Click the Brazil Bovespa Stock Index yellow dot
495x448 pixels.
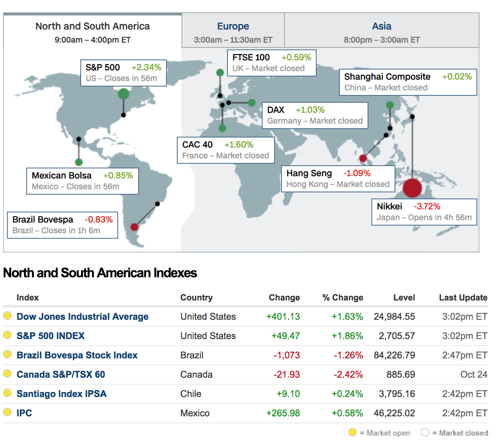[x=7, y=354]
